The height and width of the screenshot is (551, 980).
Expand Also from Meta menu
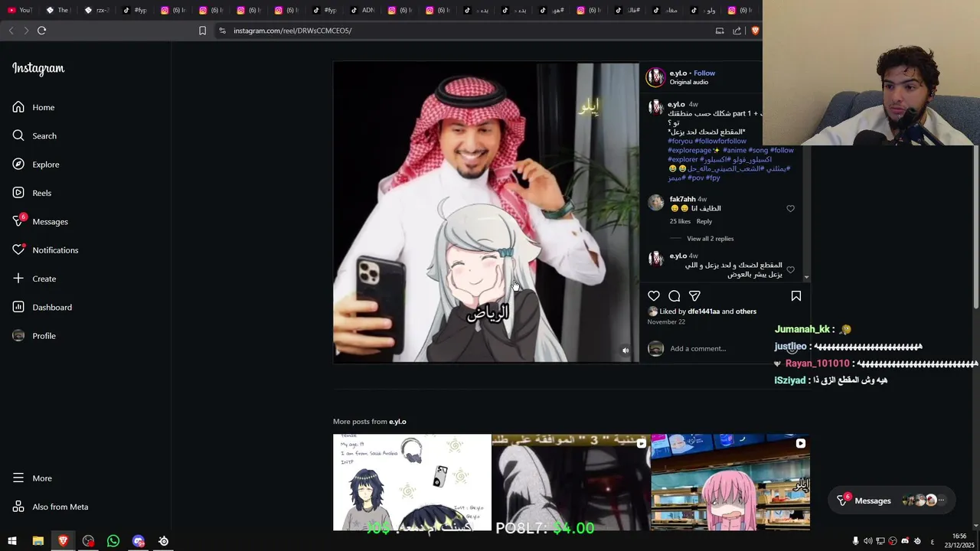click(51, 507)
